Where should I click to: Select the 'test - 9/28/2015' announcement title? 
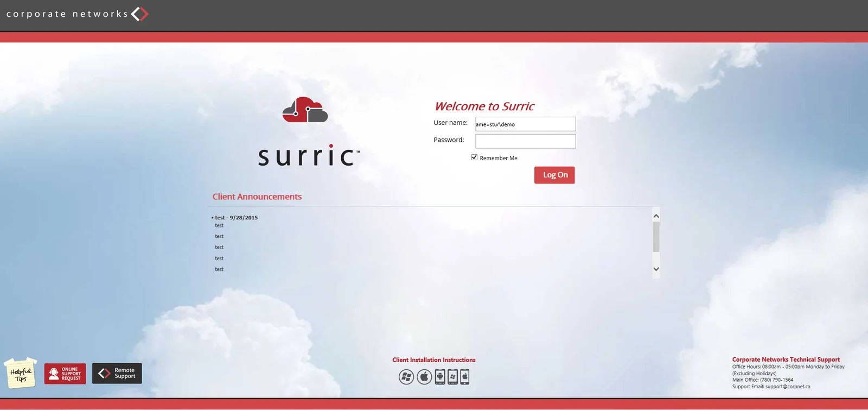(236, 218)
